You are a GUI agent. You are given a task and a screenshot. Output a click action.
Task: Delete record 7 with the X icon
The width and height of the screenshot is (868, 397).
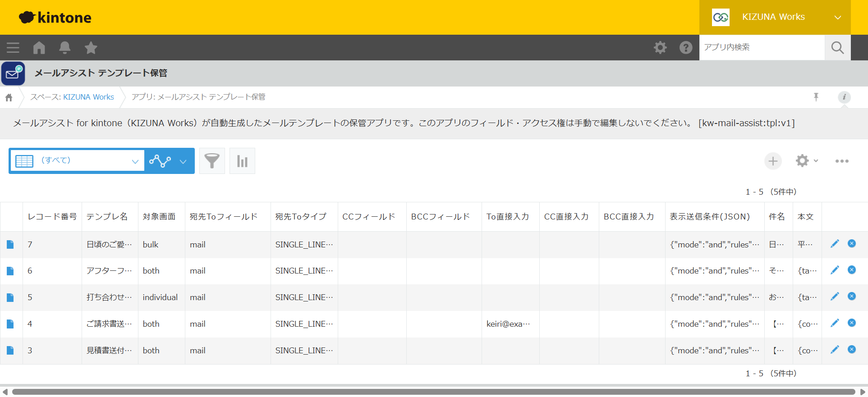tap(852, 243)
